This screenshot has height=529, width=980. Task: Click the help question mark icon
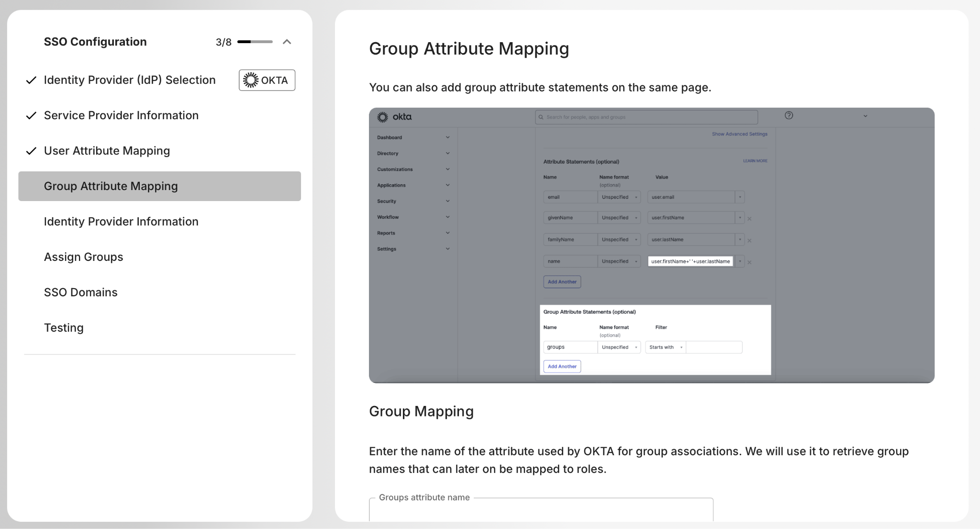click(789, 115)
